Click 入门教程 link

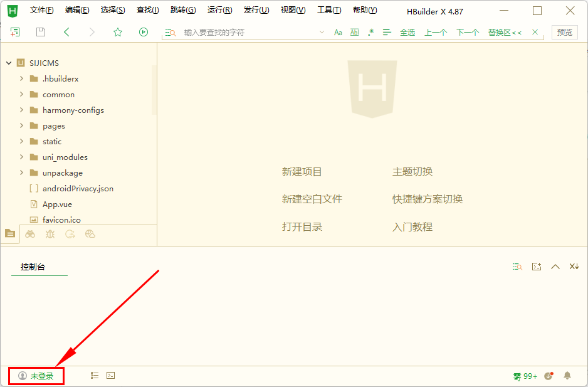tap(412, 226)
